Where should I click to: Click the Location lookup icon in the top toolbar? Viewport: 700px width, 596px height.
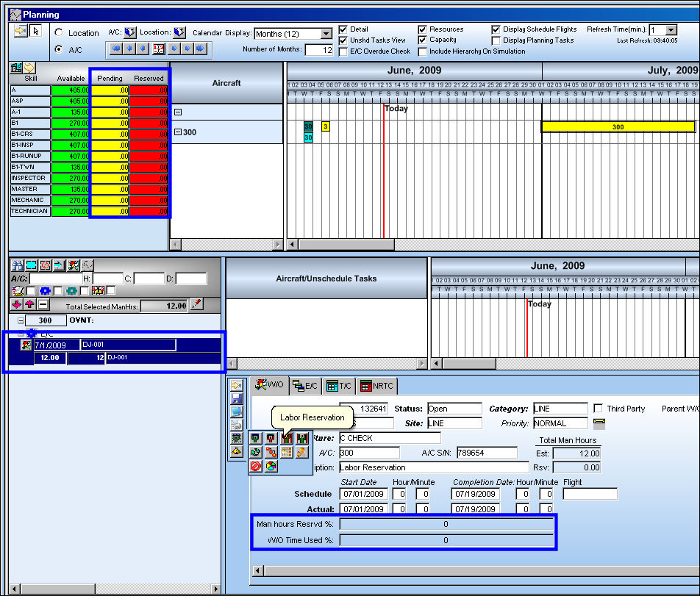click(x=179, y=32)
